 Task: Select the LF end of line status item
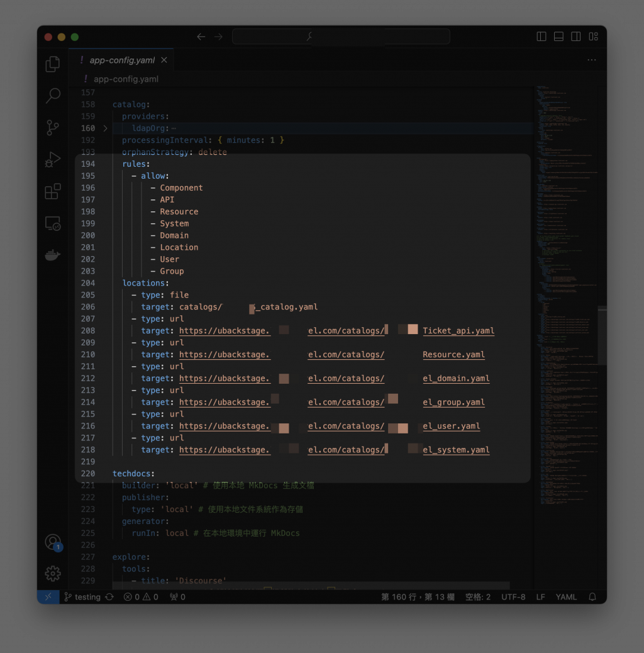(x=540, y=597)
